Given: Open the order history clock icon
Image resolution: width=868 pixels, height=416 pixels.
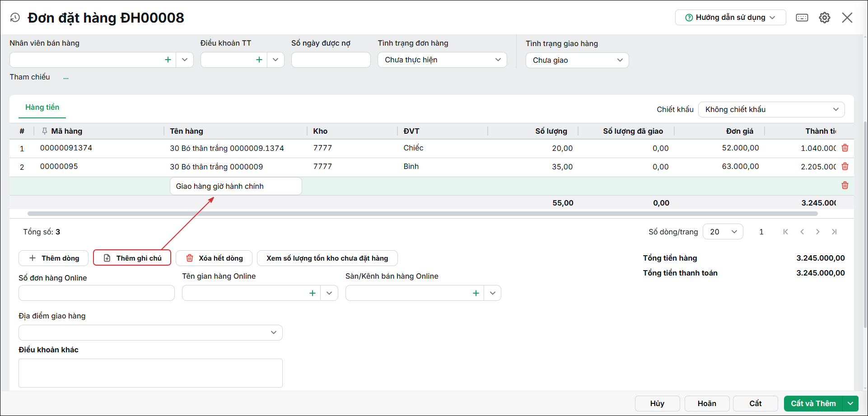Looking at the screenshot, I should [x=15, y=18].
